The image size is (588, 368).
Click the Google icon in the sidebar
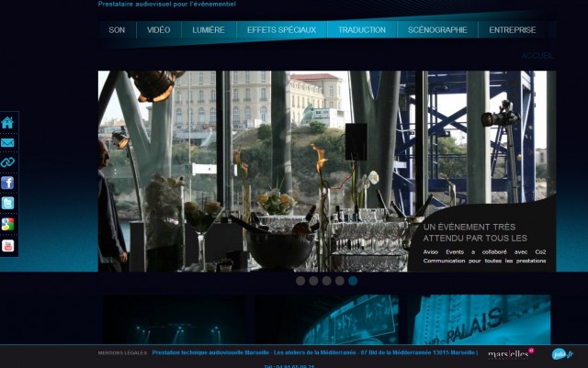coord(7,224)
